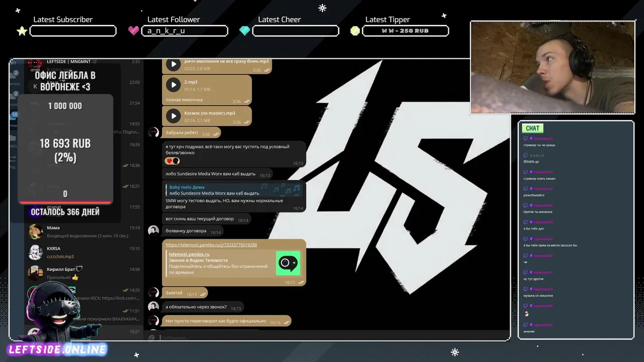Screen dimensions: 644x362
Task: Click the "ccccchiiii.mp3" preview in KXRSA chat
Action: (60, 256)
